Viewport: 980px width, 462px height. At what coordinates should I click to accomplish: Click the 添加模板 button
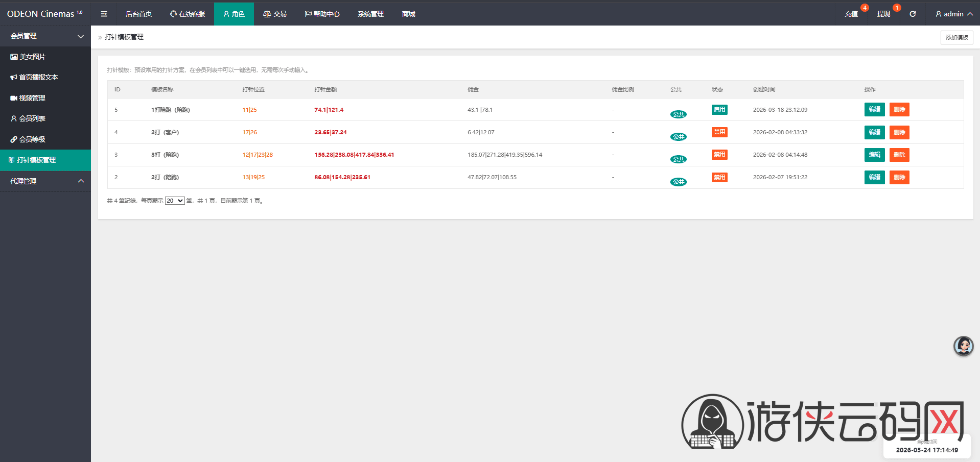956,37
